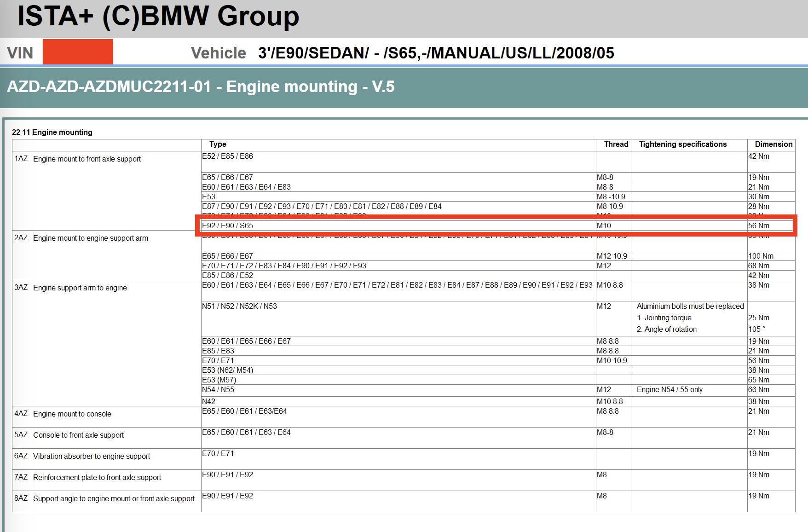Select "5AZ Console to front axle support"

click(x=69, y=435)
